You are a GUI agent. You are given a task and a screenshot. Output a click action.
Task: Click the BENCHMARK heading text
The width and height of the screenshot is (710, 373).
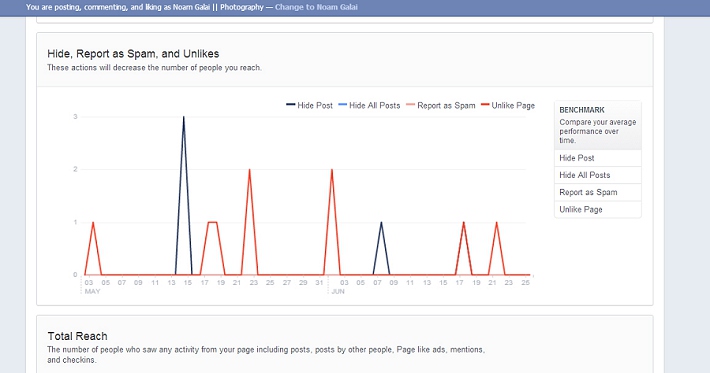582,110
